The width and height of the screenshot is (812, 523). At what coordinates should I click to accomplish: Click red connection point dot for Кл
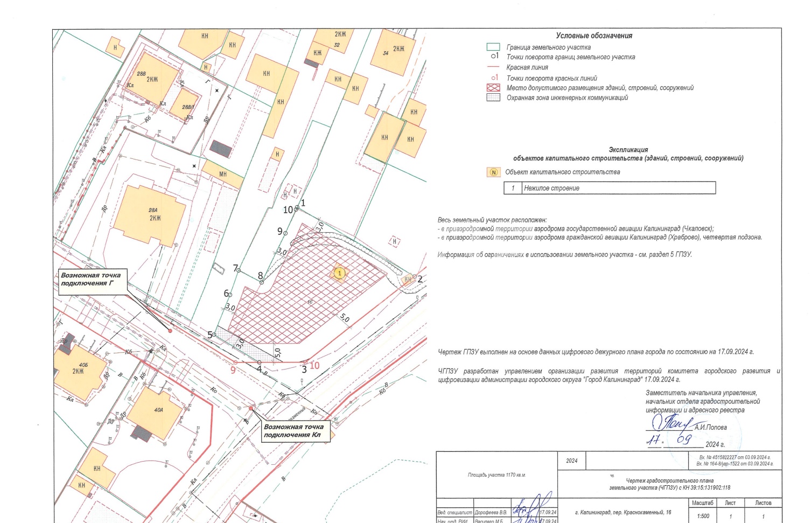pos(251,408)
